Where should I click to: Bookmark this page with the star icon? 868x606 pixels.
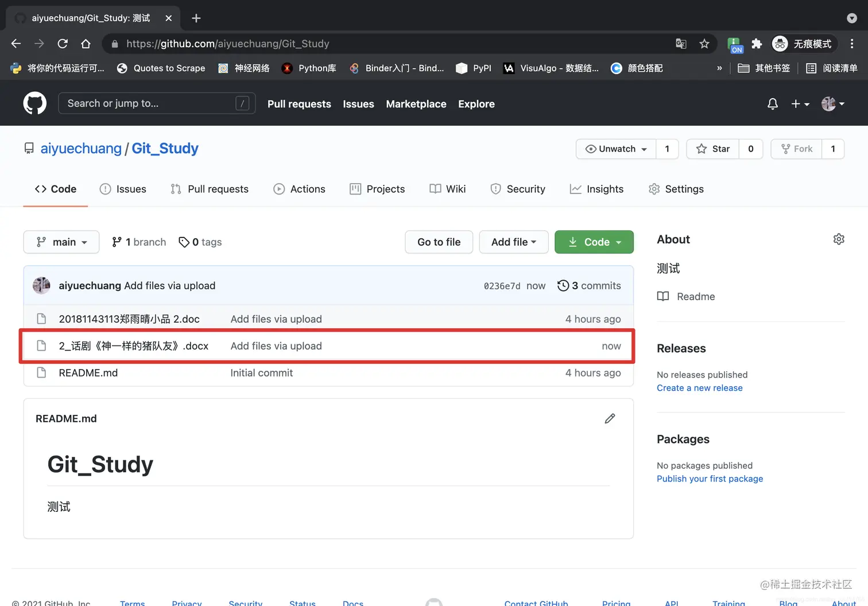(704, 44)
